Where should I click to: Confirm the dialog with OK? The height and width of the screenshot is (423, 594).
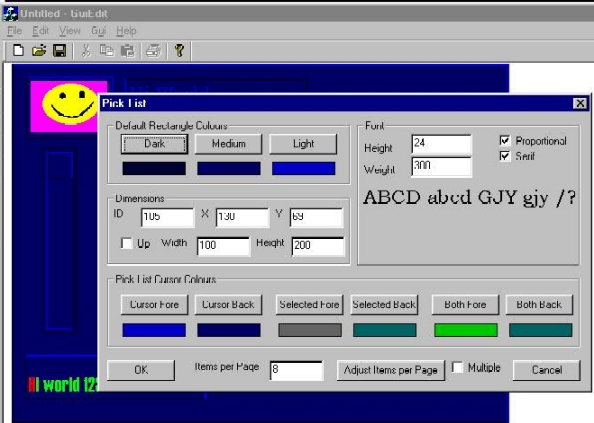[x=141, y=370]
